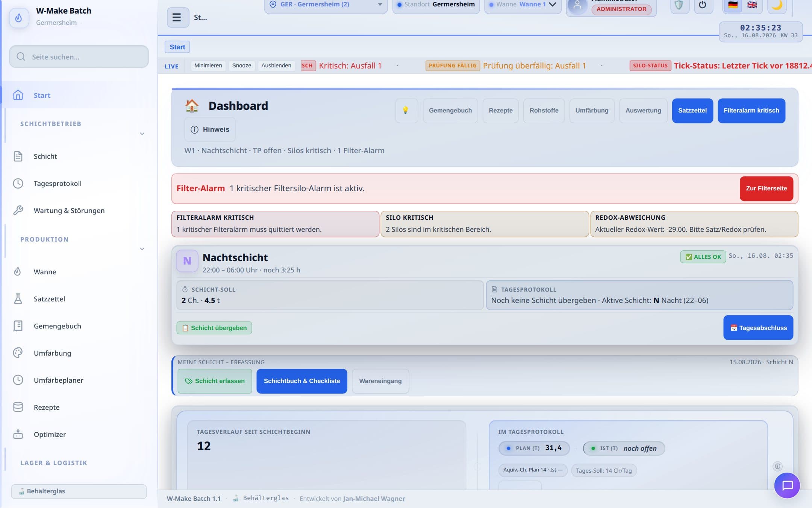Click Filteralarm kritisch button
This screenshot has width=812, height=508.
coord(751,110)
